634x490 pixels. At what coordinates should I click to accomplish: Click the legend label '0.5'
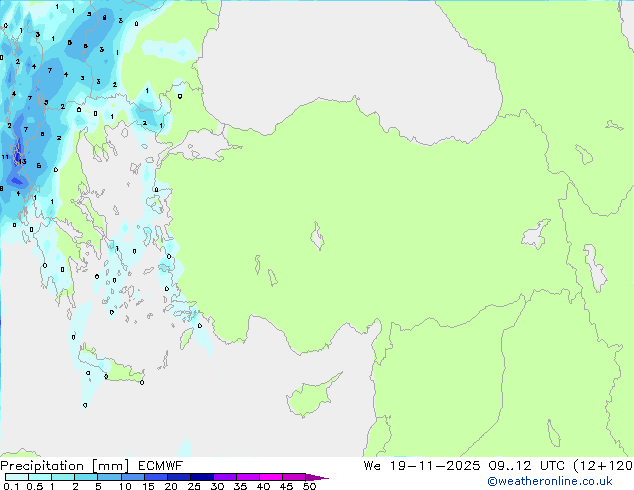[x=35, y=486]
